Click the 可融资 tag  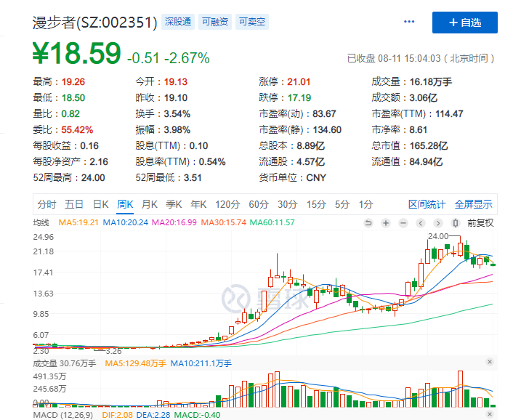pyautogui.click(x=215, y=22)
